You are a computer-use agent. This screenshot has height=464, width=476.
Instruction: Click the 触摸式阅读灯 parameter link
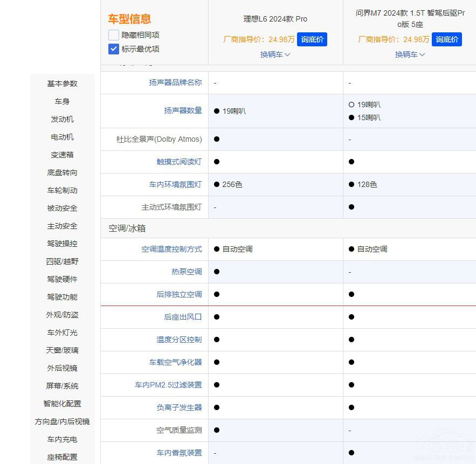(178, 162)
